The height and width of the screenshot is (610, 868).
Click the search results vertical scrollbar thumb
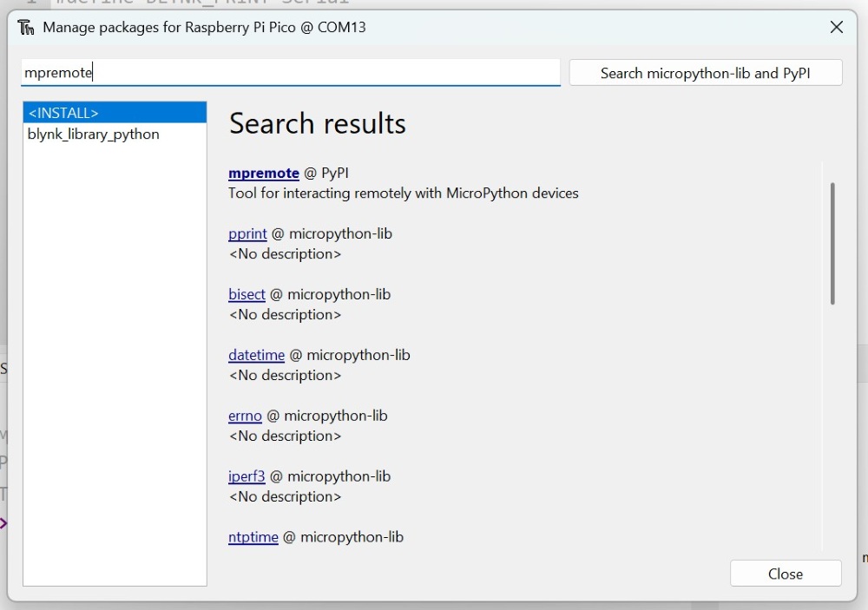832,243
